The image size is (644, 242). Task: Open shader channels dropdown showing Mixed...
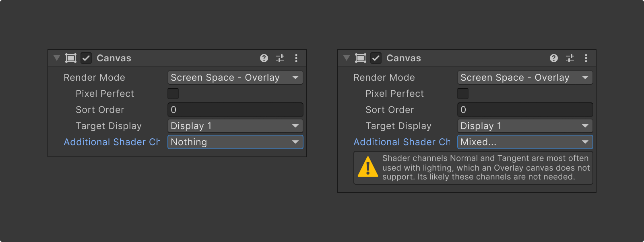(x=525, y=142)
